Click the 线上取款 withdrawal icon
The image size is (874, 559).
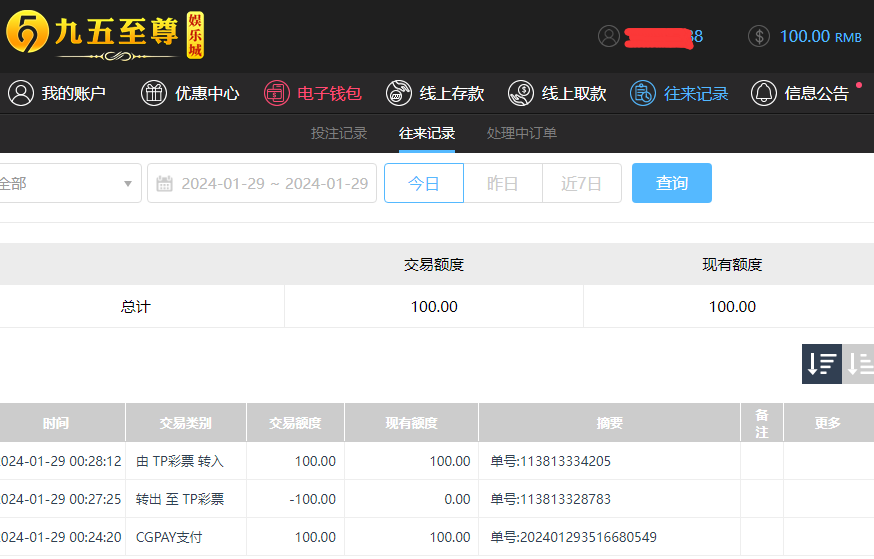coord(521,93)
